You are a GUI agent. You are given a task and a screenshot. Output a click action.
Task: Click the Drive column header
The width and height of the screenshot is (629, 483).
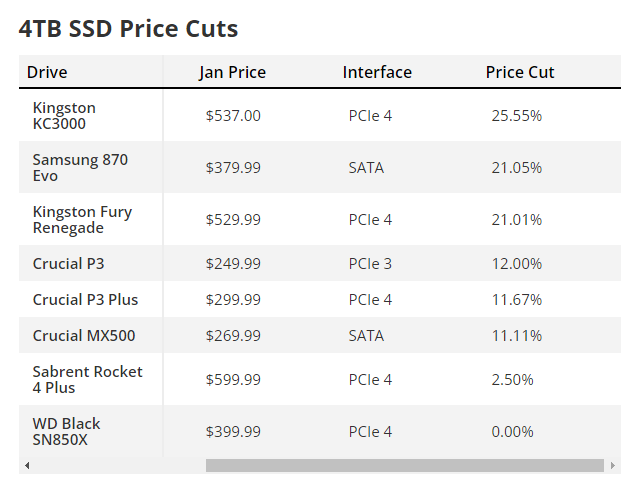[47, 72]
